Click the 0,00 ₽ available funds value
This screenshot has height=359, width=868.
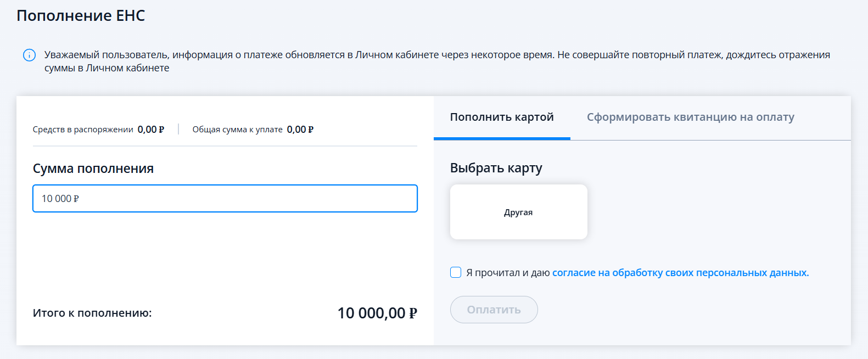point(150,130)
